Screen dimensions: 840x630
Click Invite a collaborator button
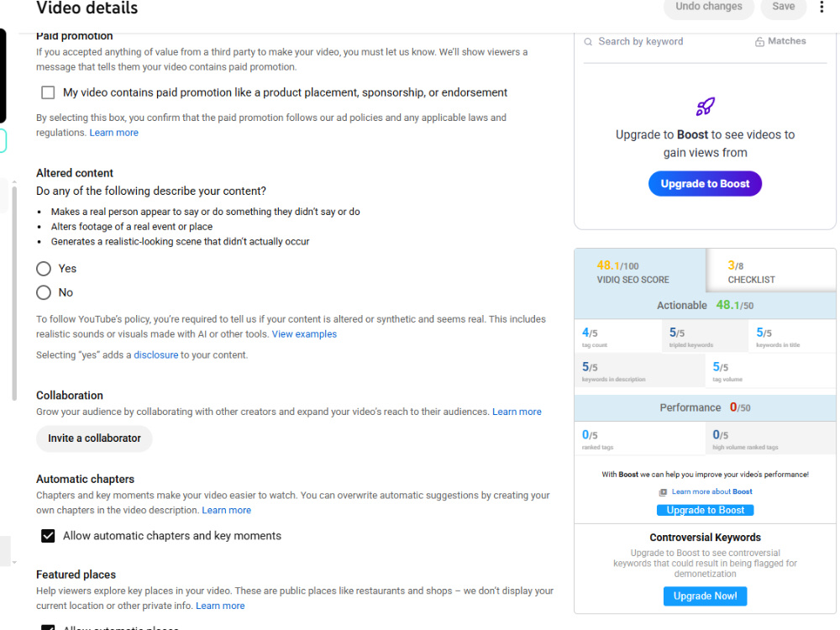(94, 438)
